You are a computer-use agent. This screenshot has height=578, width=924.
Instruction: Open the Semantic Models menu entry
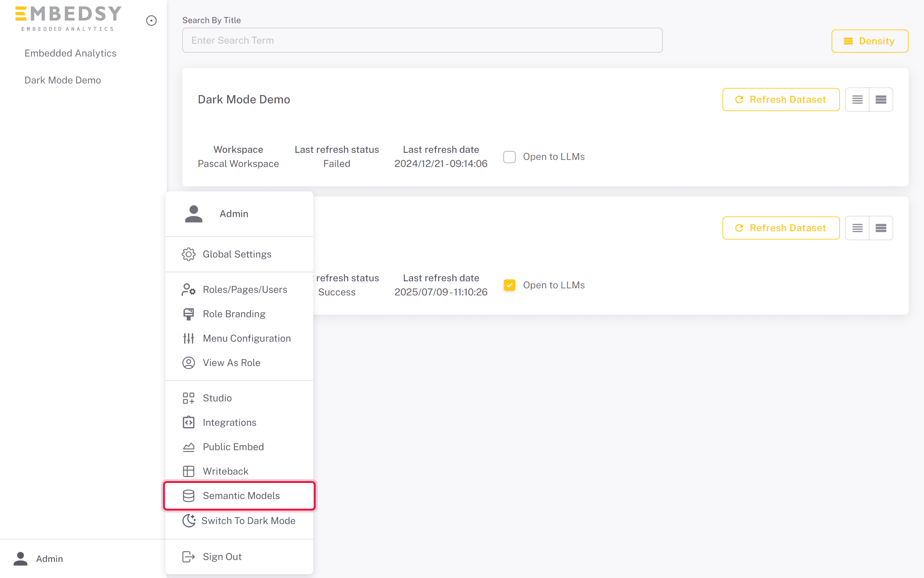239,496
